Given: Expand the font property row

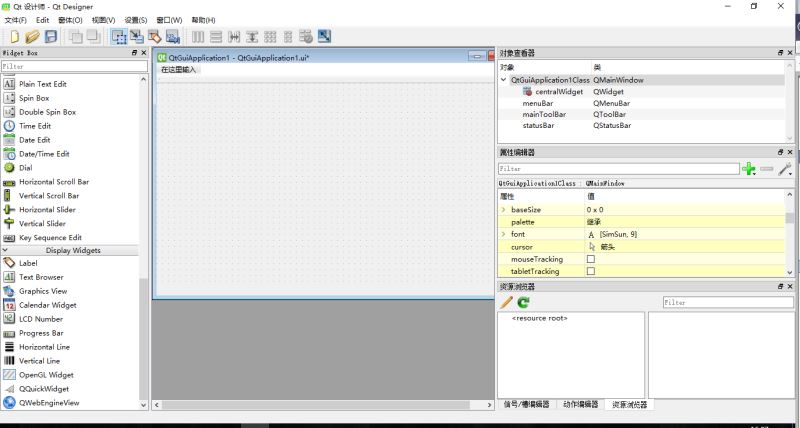Looking at the screenshot, I should (x=504, y=234).
